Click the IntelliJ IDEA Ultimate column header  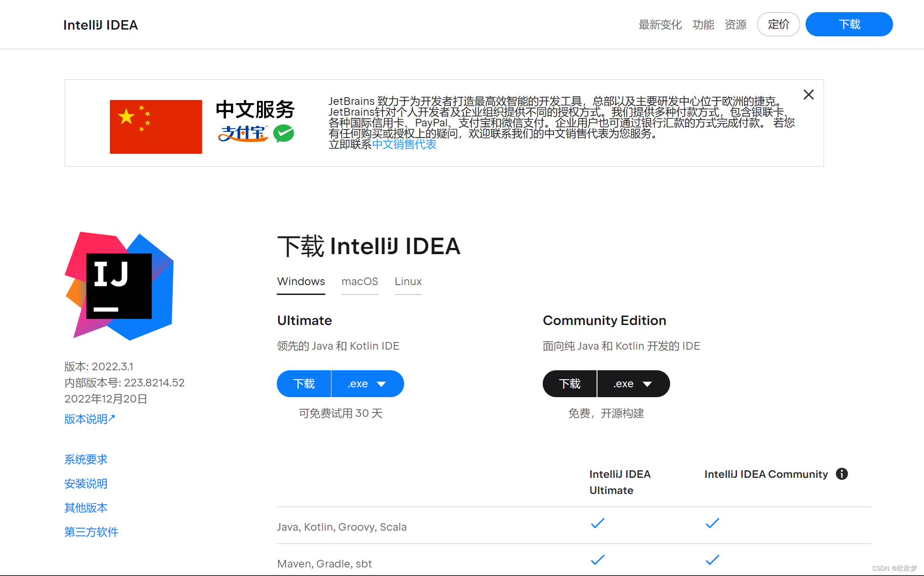click(x=620, y=482)
